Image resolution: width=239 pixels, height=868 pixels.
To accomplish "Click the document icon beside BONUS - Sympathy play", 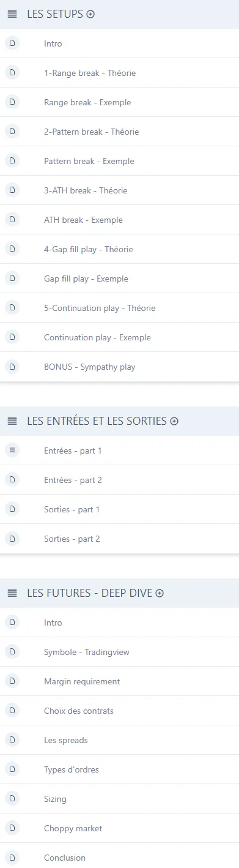I will tap(12, 367).
